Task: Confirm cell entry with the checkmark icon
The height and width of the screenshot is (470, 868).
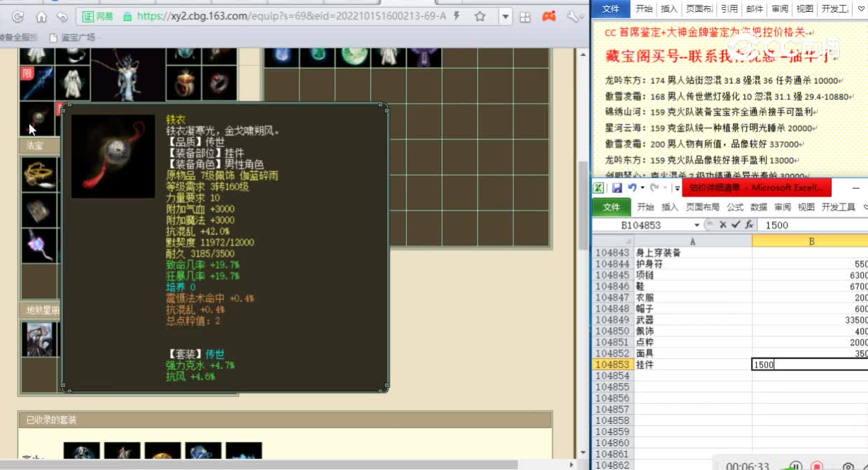Action: coord(736,225)
